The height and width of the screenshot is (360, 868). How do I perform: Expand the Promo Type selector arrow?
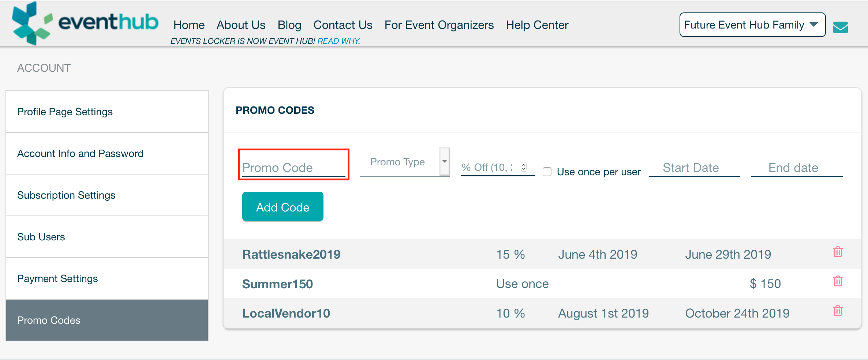point(444,162)
